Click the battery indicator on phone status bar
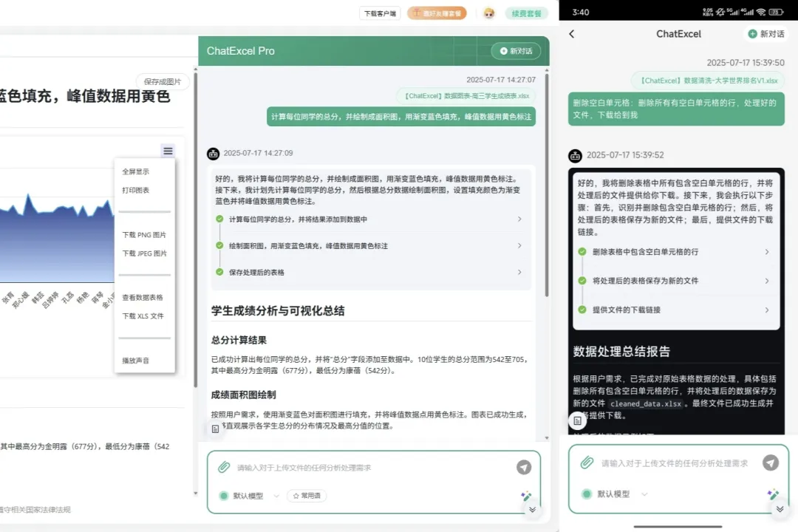This screenshot has width=798, height=532. pyautogui.click(x=776, y=13)
